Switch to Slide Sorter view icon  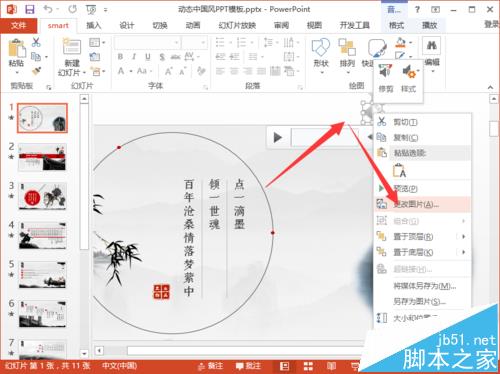pos(308,366)
